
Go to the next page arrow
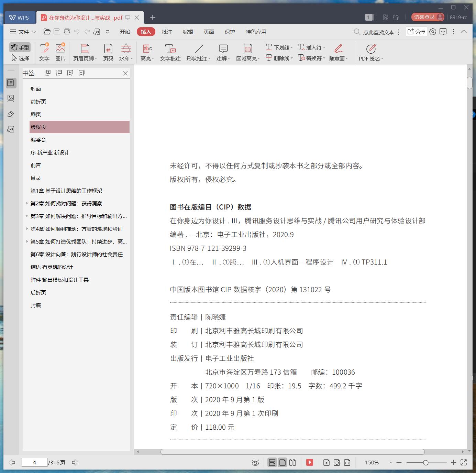(75, 462)
